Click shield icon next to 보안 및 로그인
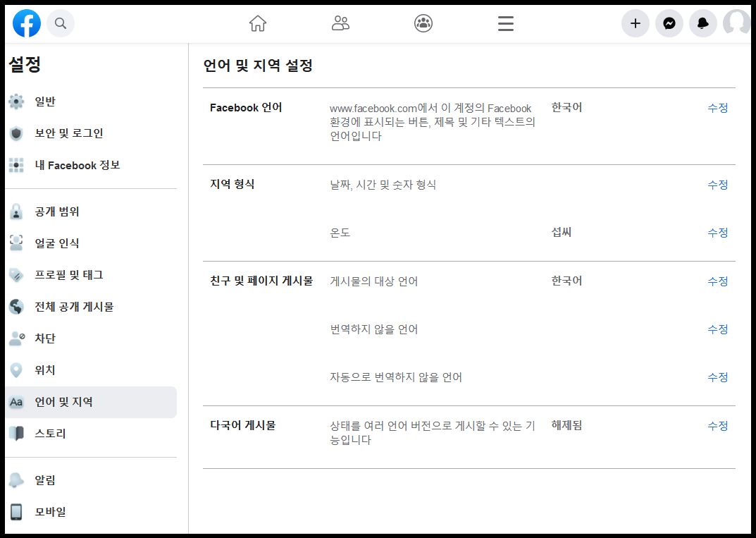Screen dimensions: 756x538 [16, 133]
